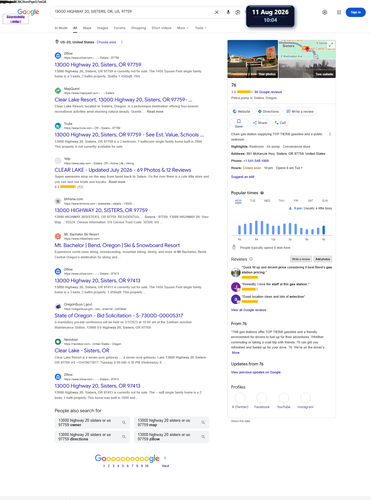Search suggestion '97759 zillow'
Screen dimensions: 375x500
click(x=171, y=437)
